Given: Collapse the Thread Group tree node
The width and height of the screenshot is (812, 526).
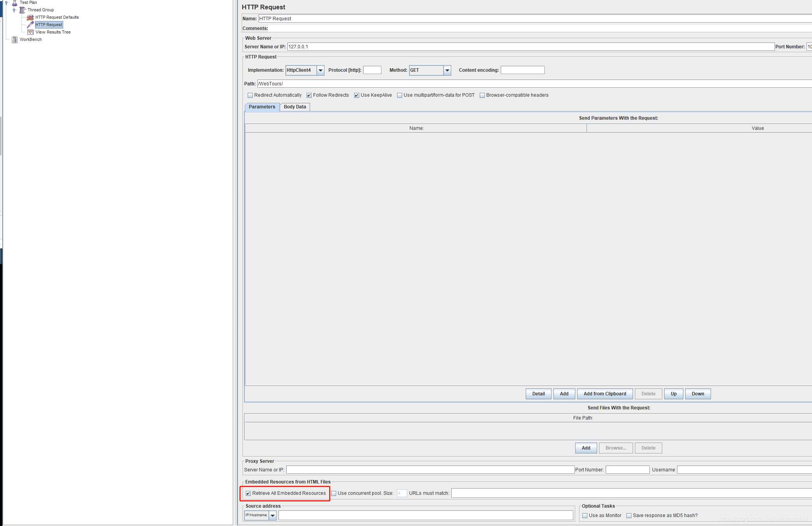Looking at the screenshot, I should (14, 10).
